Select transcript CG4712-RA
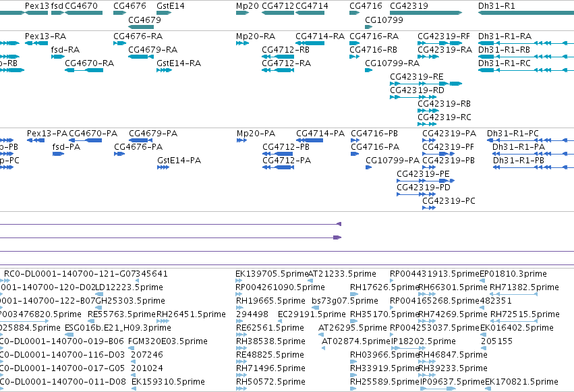 [x=286, y=63]
